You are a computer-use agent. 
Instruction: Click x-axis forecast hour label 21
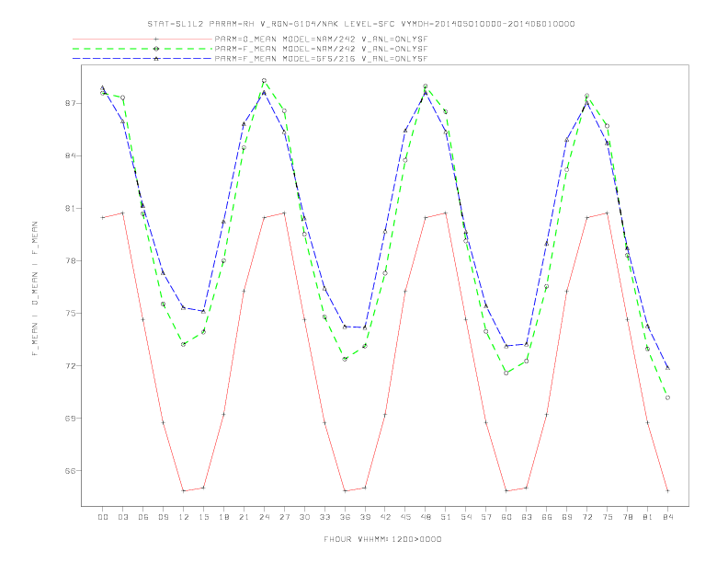244,517
